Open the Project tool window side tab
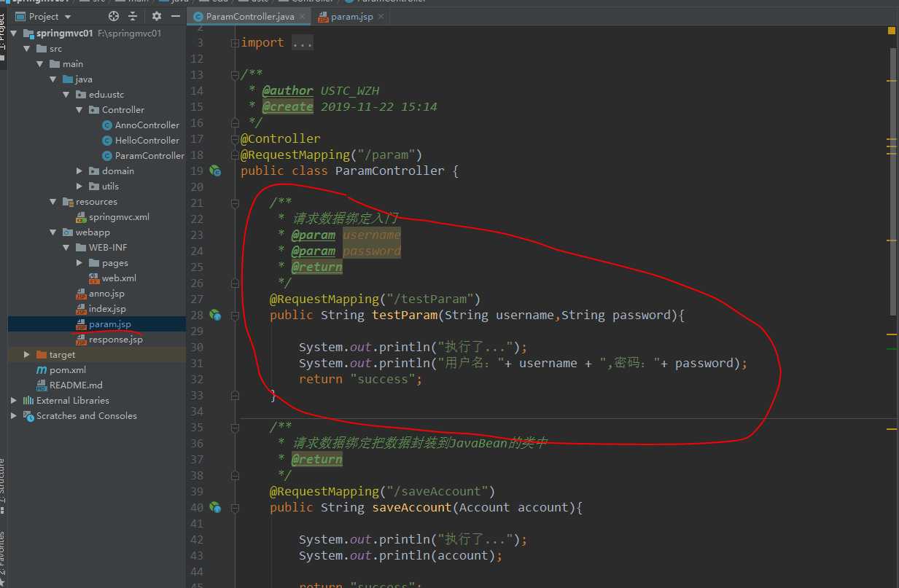Image resolution: width=899 pixels, height=588 pixels. [3, 40]
